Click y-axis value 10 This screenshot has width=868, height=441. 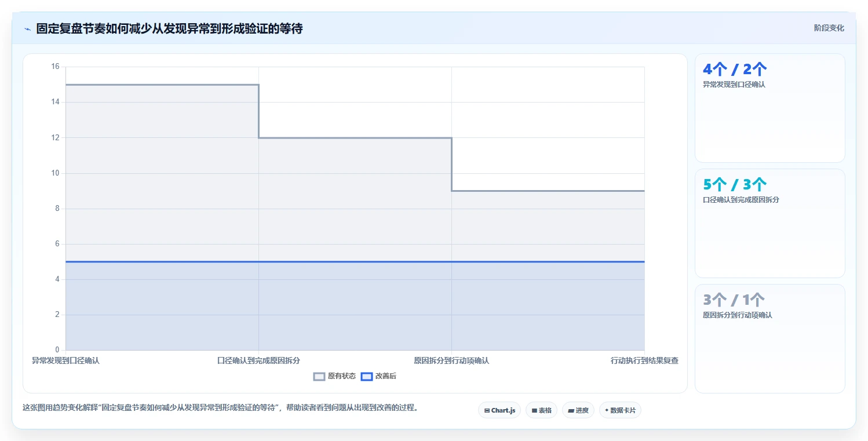[x=56, y=173]
